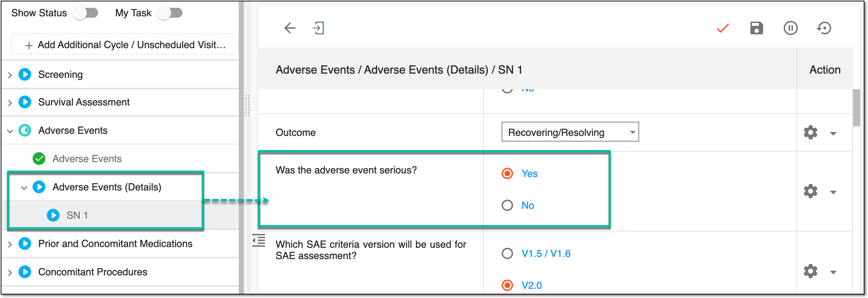Click Add Additional Cycle / Unscheduled Visit button
The image size is (868, 298).
[125, 45]
